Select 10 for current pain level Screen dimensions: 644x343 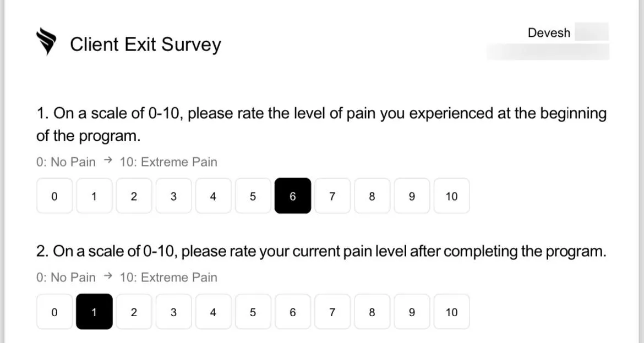click(x=451, y=312)
